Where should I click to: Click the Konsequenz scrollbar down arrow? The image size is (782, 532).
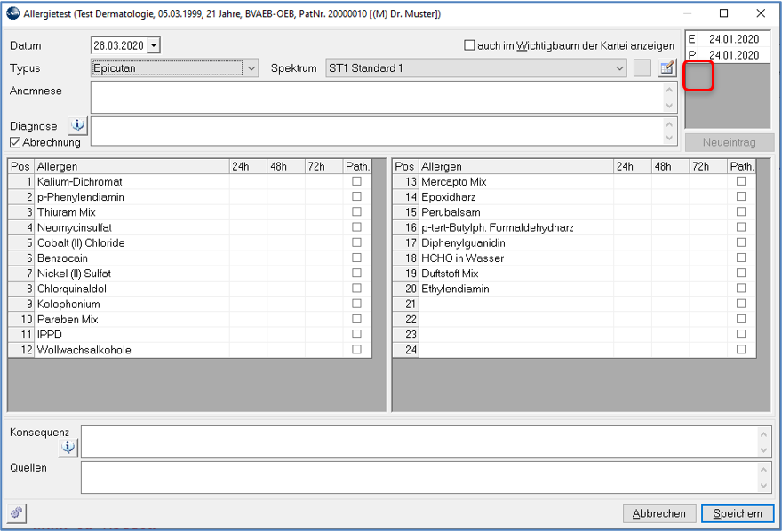click(763, 449)
